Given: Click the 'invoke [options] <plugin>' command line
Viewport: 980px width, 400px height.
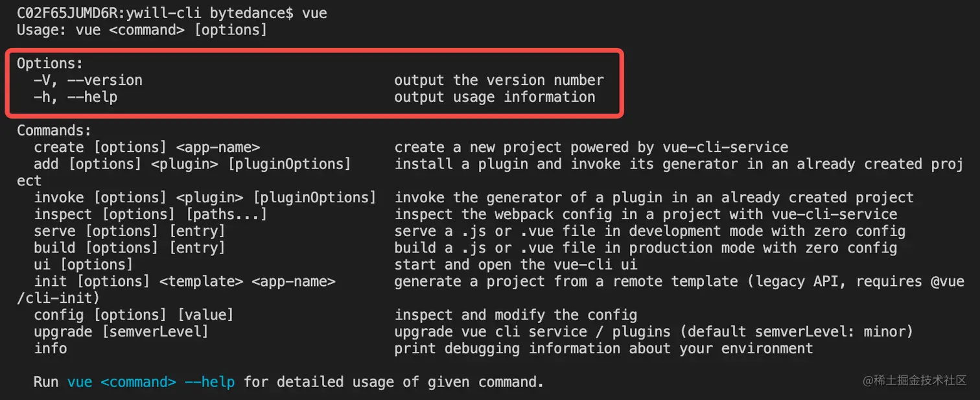Looking at the screenshot, I should [x=205, y=198].
